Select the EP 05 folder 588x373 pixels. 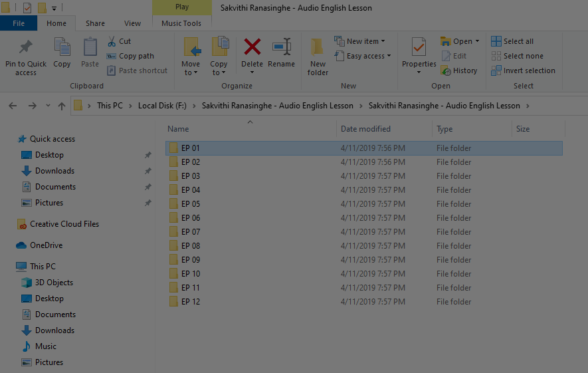point(363,204)
